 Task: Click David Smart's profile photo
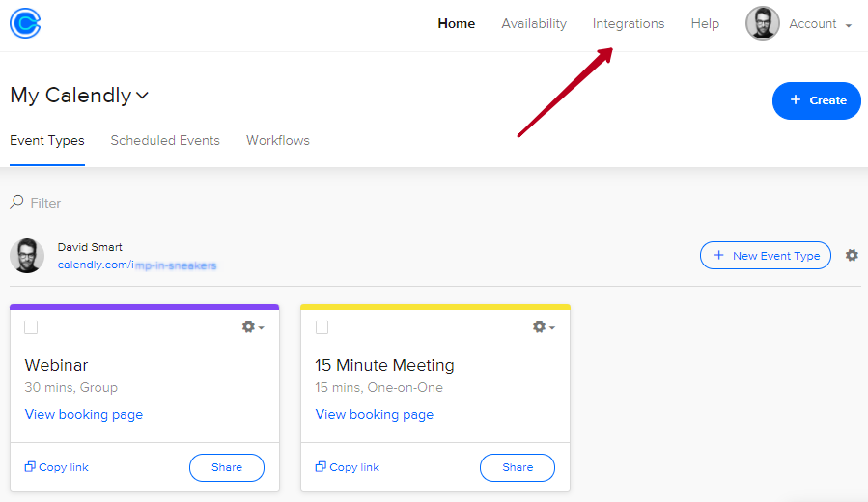pyautogui.click(x=27, y=256)
